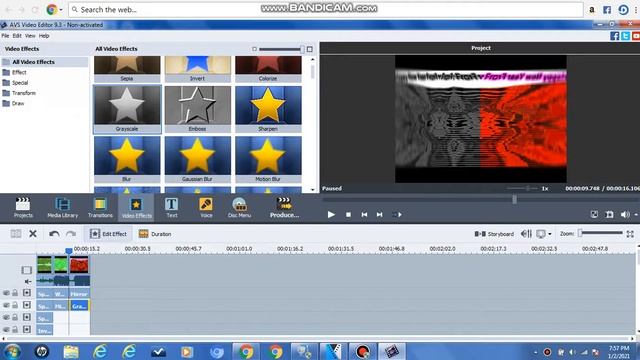Start playback in the preview

pos(331,214)
